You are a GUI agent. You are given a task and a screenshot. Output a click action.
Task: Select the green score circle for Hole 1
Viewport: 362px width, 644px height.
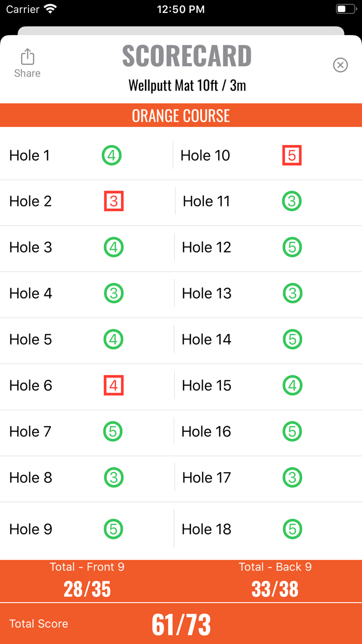click(x=112, y=155)
